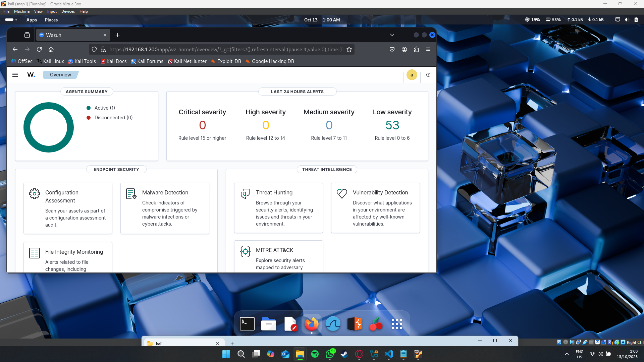Click Firefox forward arrow
The width and height of the screenshot is (644, 362).
(27, 49)
